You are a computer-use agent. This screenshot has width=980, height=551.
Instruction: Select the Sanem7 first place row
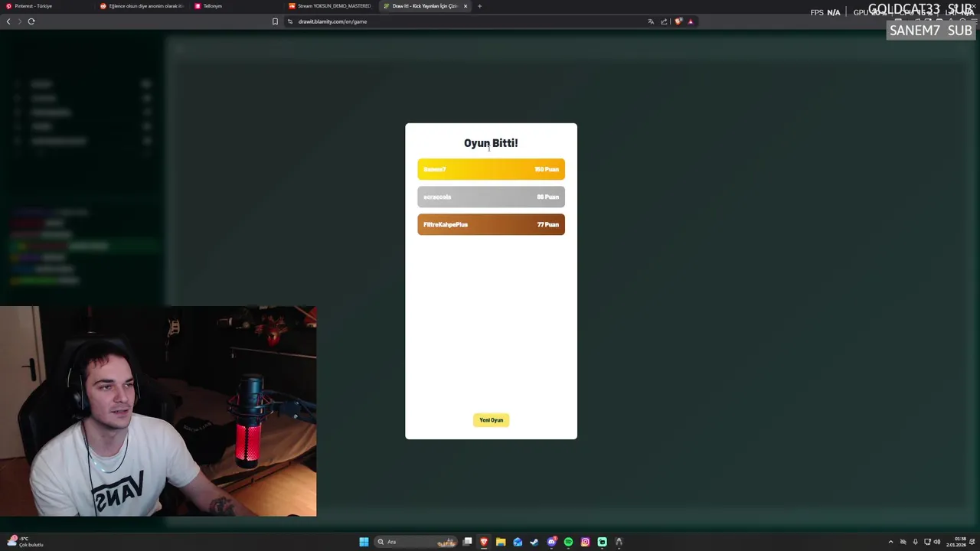491,169
